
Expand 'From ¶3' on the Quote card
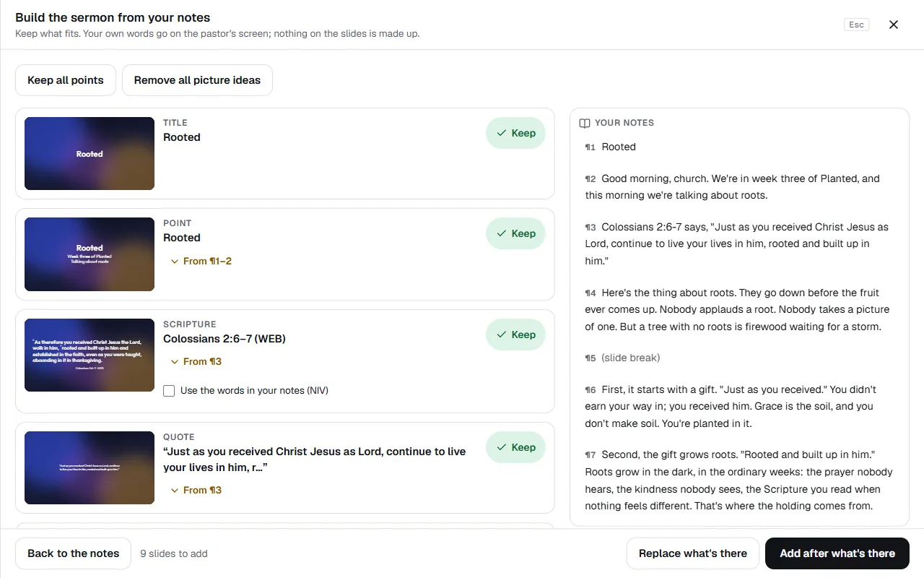click(196, 491)
